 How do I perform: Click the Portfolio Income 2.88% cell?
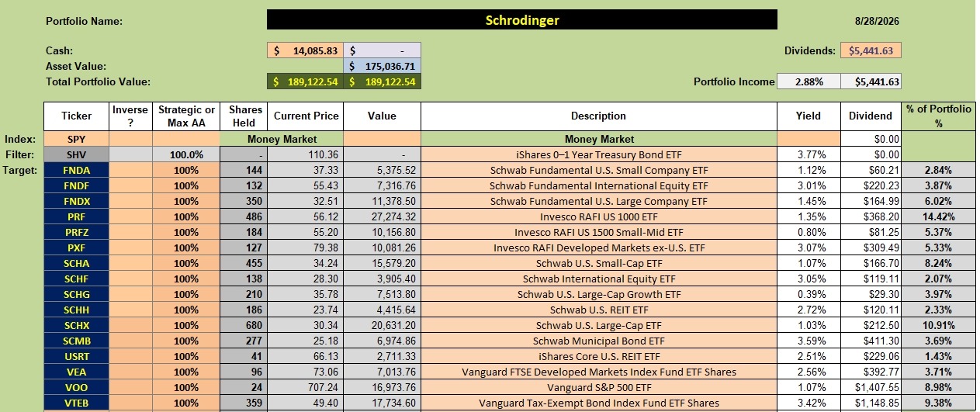(809, 81)
